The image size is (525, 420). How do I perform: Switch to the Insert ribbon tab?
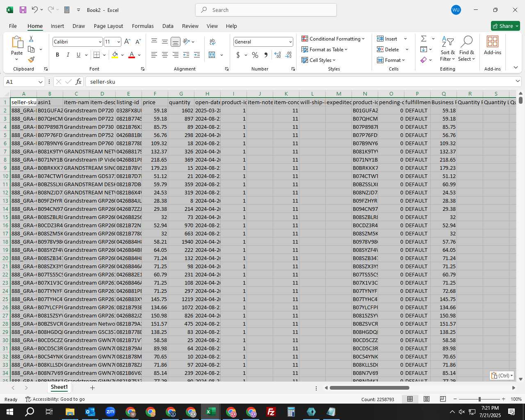point(57,26)
